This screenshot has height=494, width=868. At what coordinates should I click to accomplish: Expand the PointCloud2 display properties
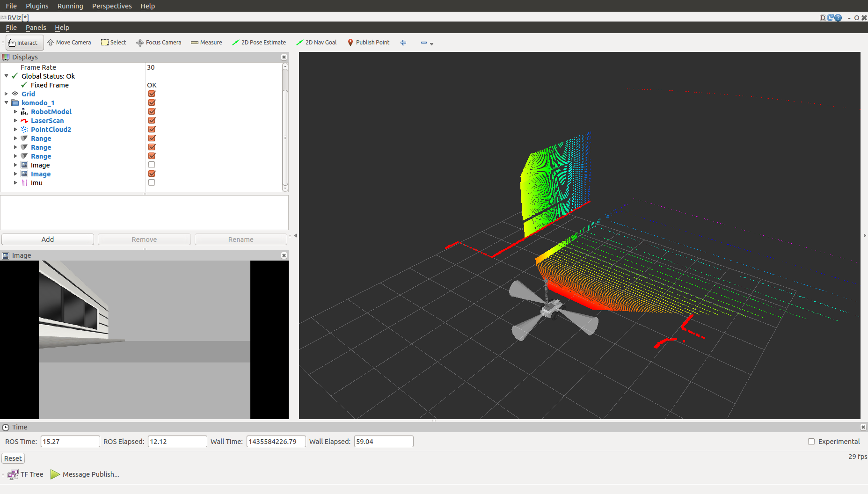(x=15, y=130)
